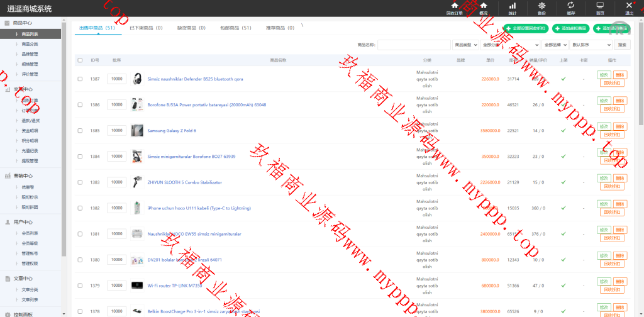Click the 回收订单 home icon in top bar

[x=454, y=8]
